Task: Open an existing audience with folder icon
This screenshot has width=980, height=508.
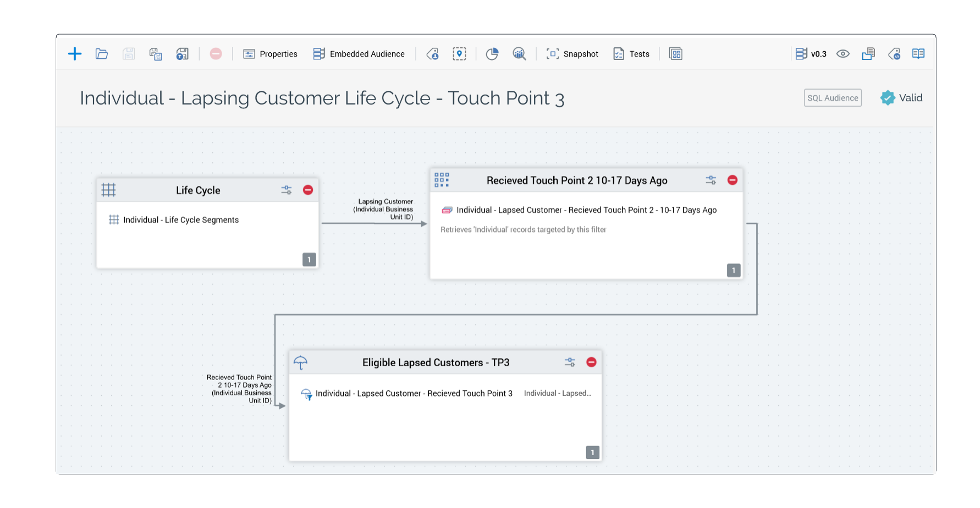Action: 102,54
